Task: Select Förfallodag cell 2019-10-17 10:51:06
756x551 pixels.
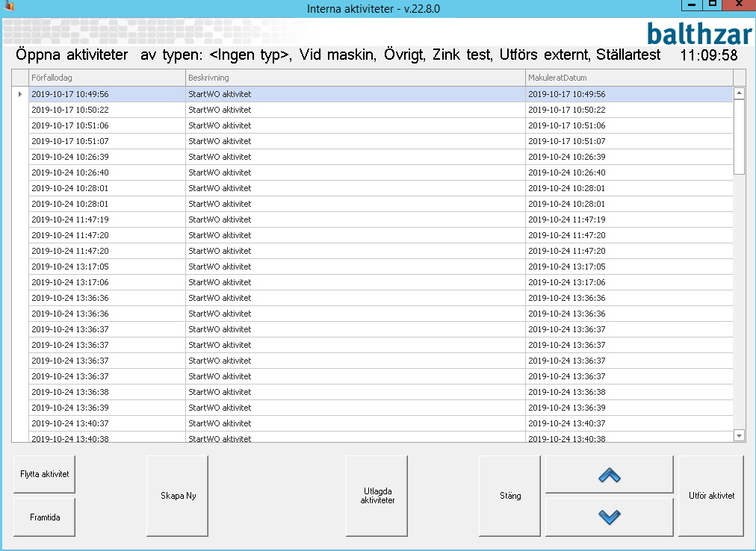Action: (107, 125)
